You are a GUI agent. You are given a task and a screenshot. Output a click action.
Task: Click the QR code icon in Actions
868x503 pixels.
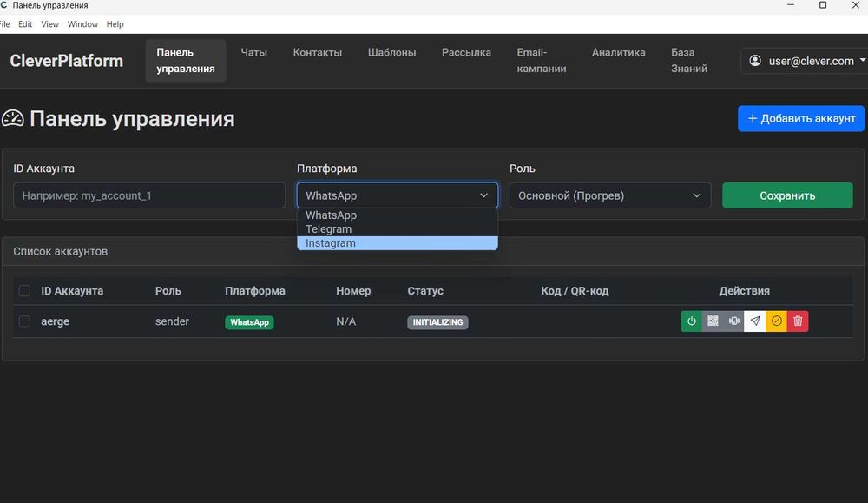tap(713, 321)
